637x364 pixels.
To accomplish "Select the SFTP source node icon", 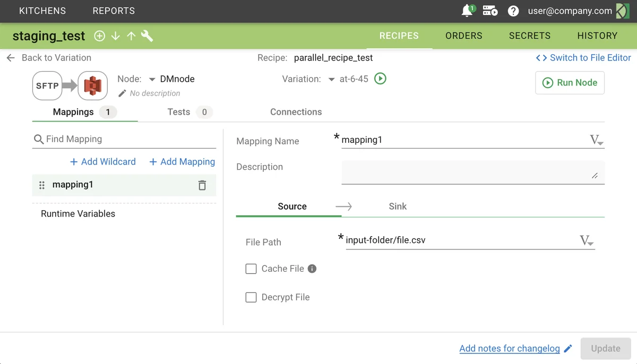I will click(47, 85).
